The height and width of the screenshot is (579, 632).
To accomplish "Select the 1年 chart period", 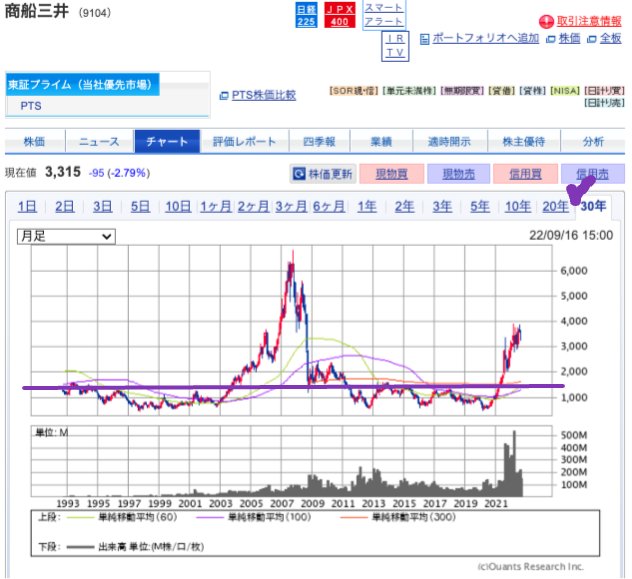I will [x=367, y=207].
